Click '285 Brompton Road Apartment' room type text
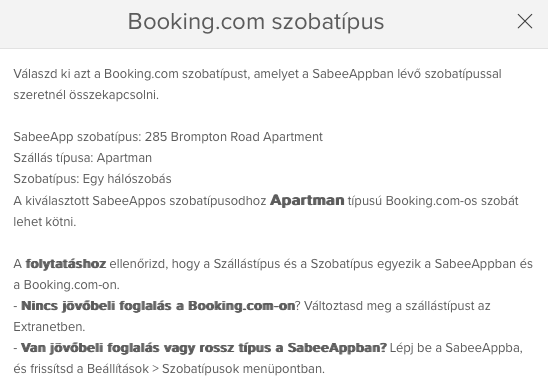Image resolution: width=548 pixels, height=383 pixels. coord(234,137)
